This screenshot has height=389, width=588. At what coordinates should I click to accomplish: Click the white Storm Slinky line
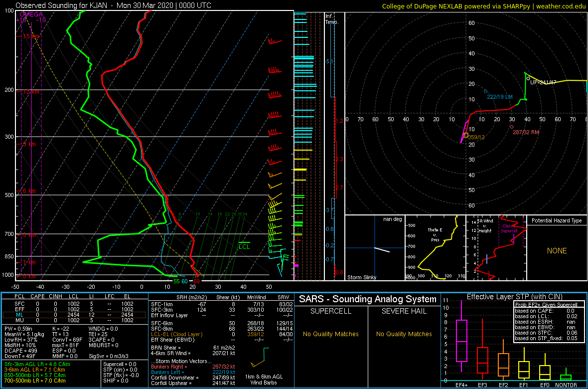point(382,250)
